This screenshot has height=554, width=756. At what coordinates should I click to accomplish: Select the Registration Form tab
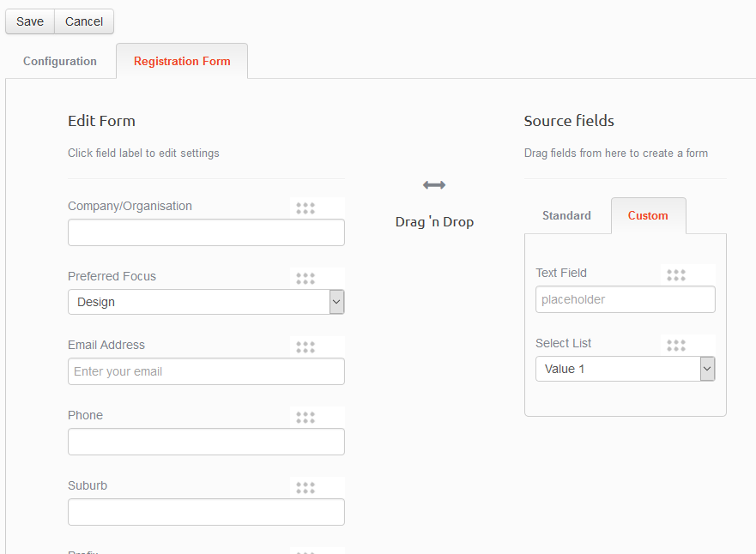click(x=182, y=62)
